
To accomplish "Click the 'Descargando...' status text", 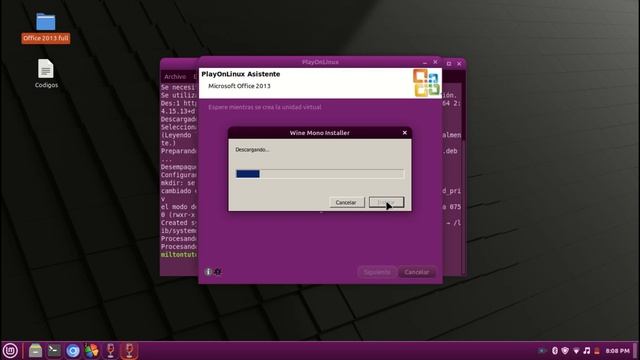I will coord(252,150).
